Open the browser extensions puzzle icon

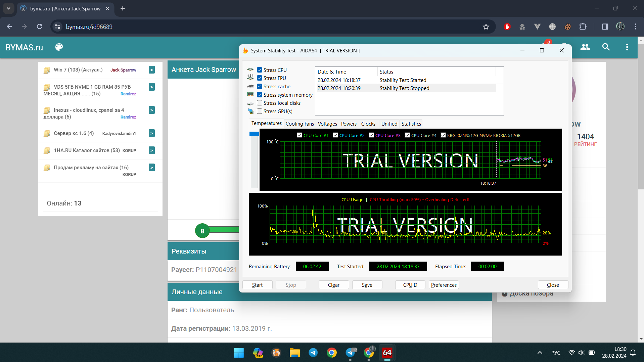coord(583,27)
